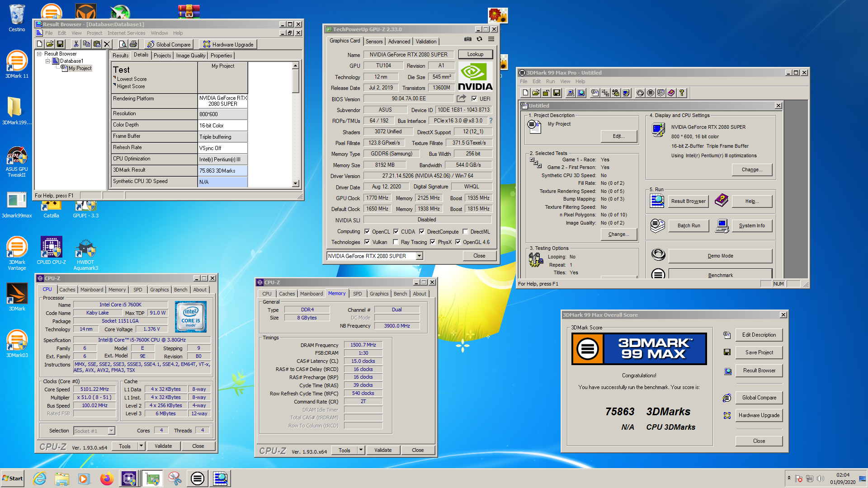Screen dimensions: 868x488
Task: Select My Project in Result Browser tree
Action: tap(80, 68)
